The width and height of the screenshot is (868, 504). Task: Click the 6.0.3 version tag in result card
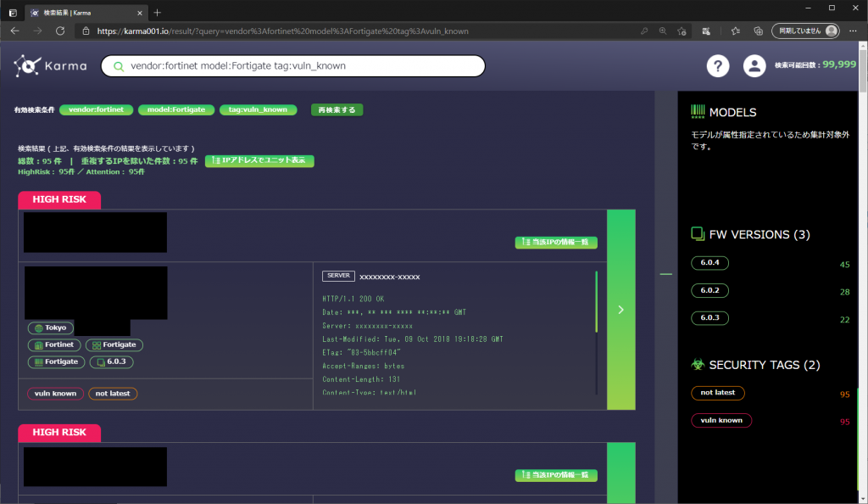pos(111,361)
